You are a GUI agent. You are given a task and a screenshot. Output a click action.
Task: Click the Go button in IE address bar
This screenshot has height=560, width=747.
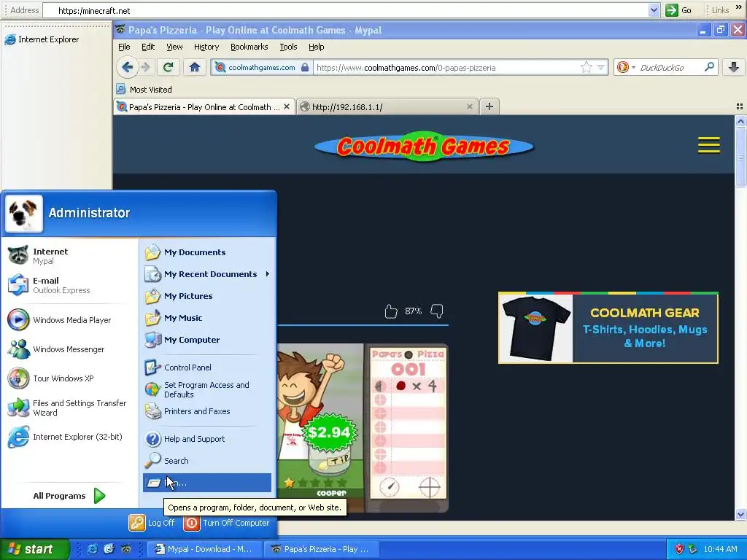(x=679, y=10)
